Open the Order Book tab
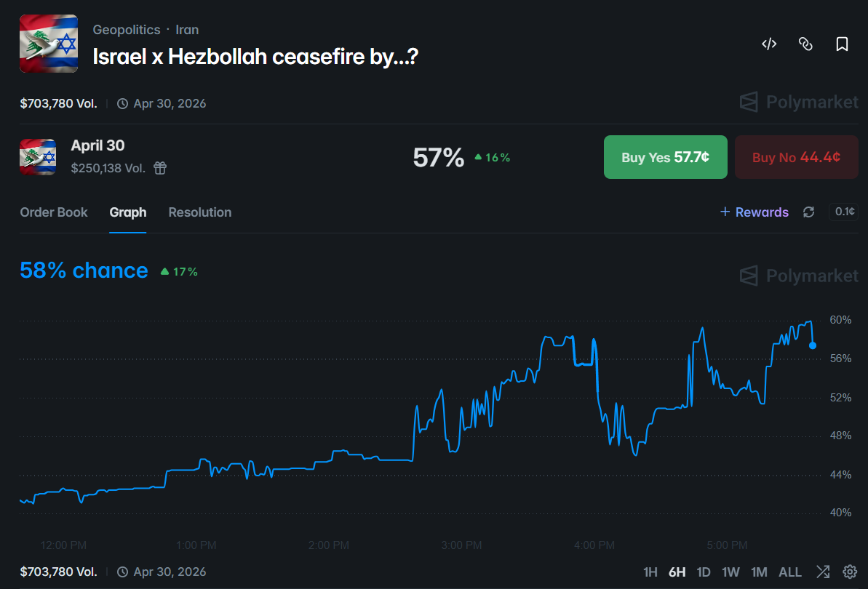The height and width of the screenshot is (589, 868). click(x=54, y=212)
